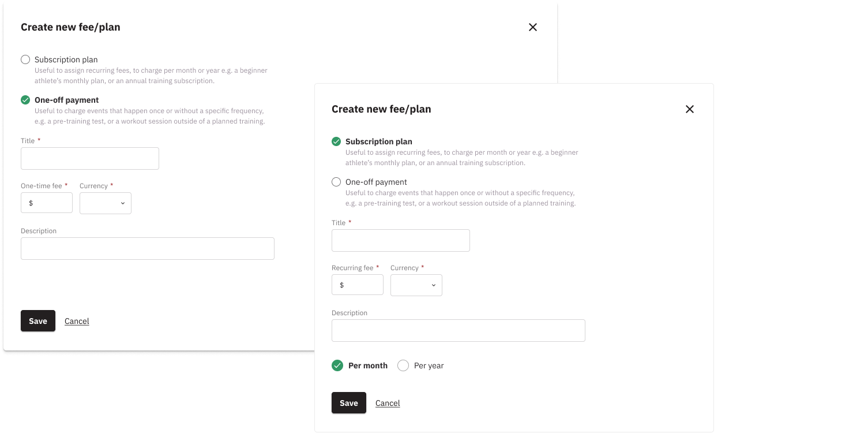Choose One-off payment radio in front dialog
The image size is (868, 433).
coord(336,182)
